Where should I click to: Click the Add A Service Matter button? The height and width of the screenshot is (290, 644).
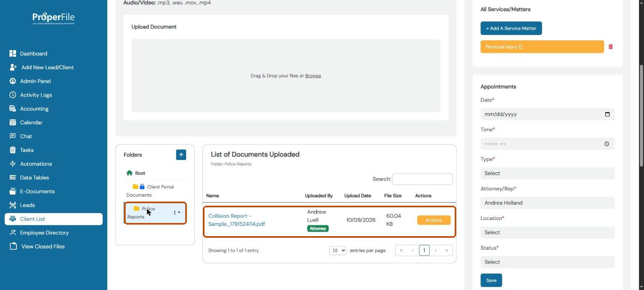click(x=511, y=28)
